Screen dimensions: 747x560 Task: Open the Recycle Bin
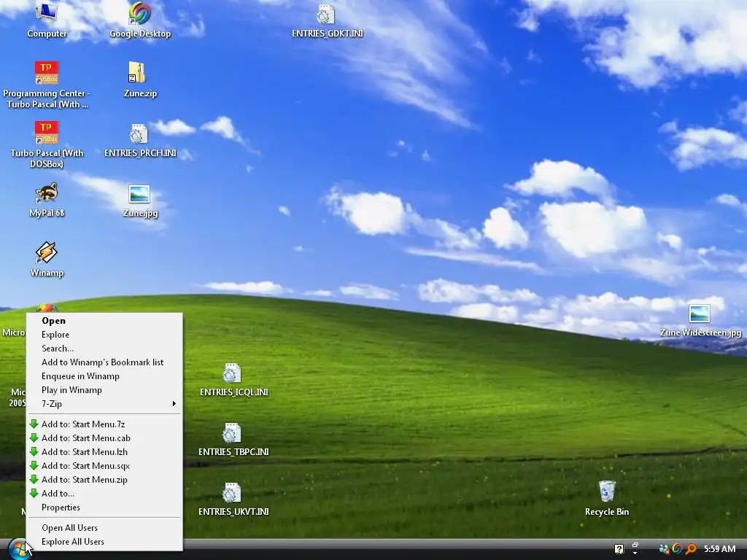click(x=606, y=498)
